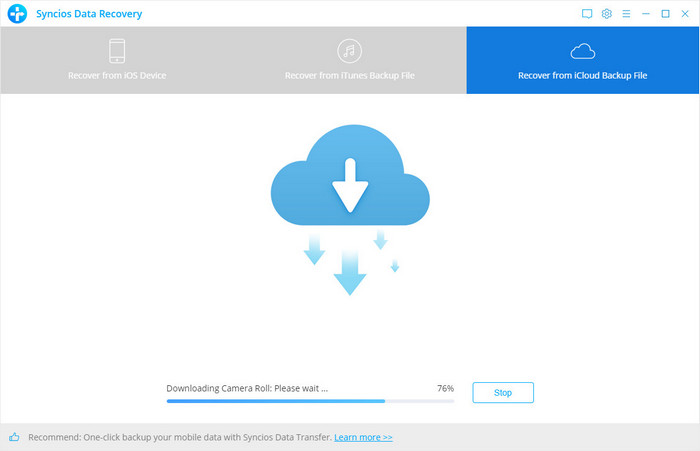Open the hamburger menu icon

(x=626, y=14)
